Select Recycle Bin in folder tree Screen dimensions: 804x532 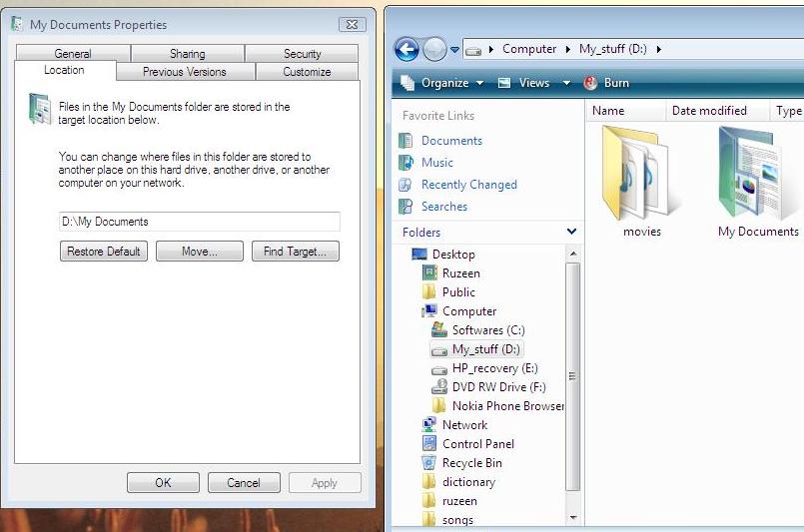coord(471,463)
